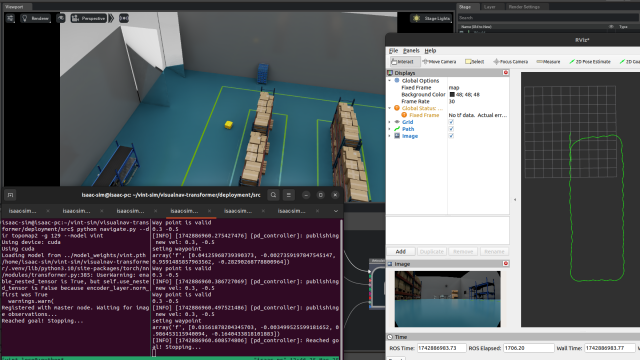Viewport: 640px width, 360px height.
Task: Uncheck the Path display checkbox
Action: [x=451, y=129]
